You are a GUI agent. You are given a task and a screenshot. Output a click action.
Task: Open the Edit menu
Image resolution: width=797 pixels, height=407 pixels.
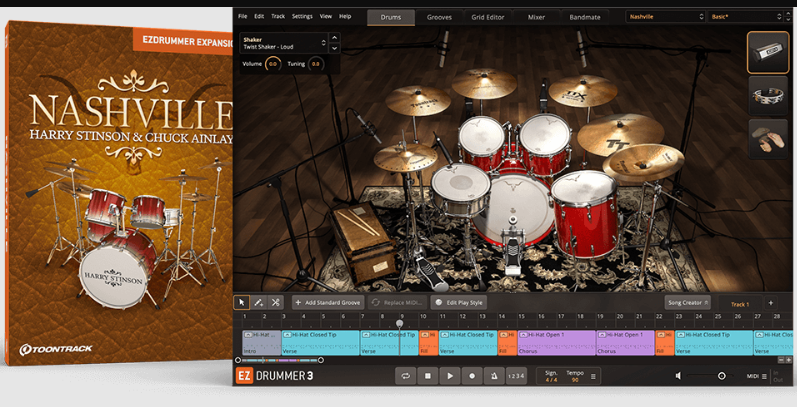[259, 16]
